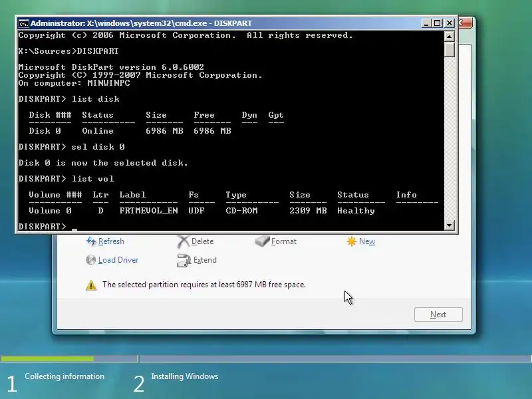This screenshot has width=532, height=399.
Task: Click the New partition star icon
Action: tap(352, 241)
